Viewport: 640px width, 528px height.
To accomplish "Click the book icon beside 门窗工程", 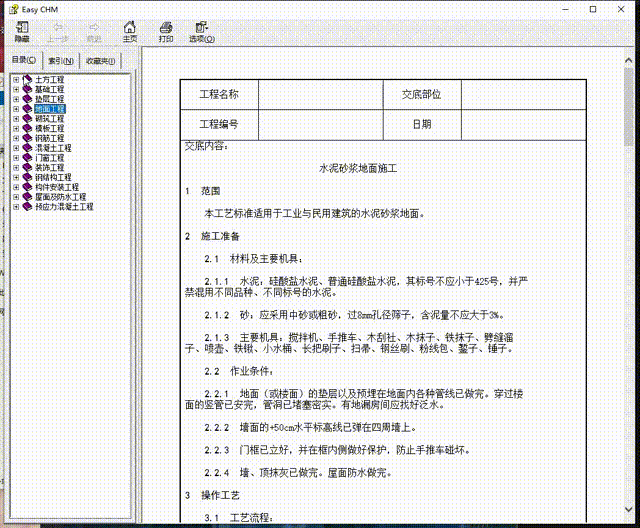I will (27, 158).
